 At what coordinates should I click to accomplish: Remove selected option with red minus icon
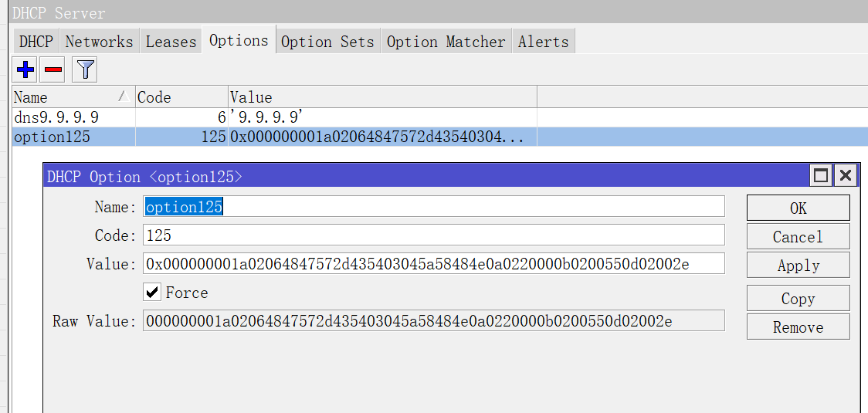pos(53,69)
